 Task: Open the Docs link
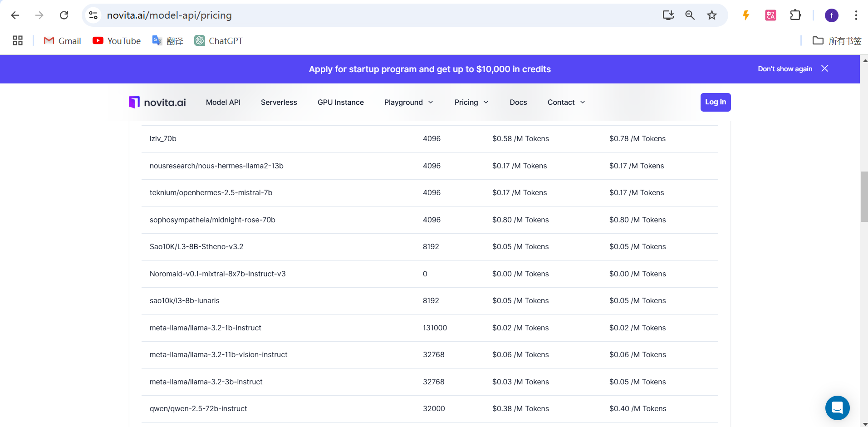(x=518, y=103)
